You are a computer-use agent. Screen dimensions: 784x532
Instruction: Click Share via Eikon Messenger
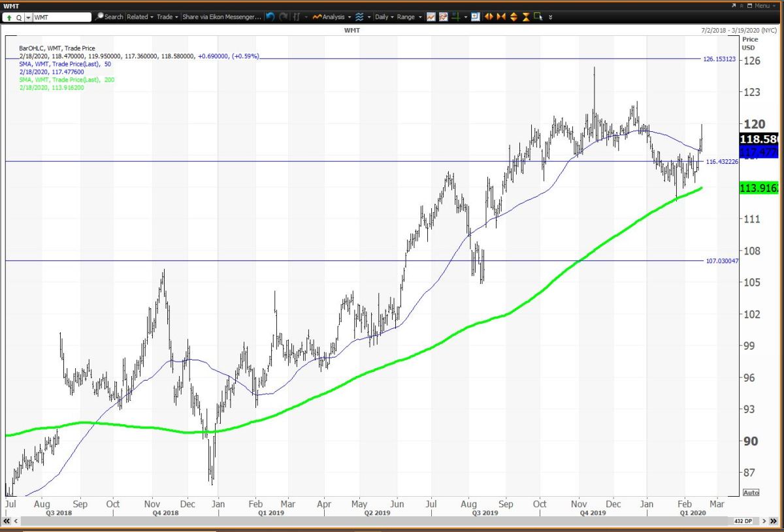pos(221,16)
